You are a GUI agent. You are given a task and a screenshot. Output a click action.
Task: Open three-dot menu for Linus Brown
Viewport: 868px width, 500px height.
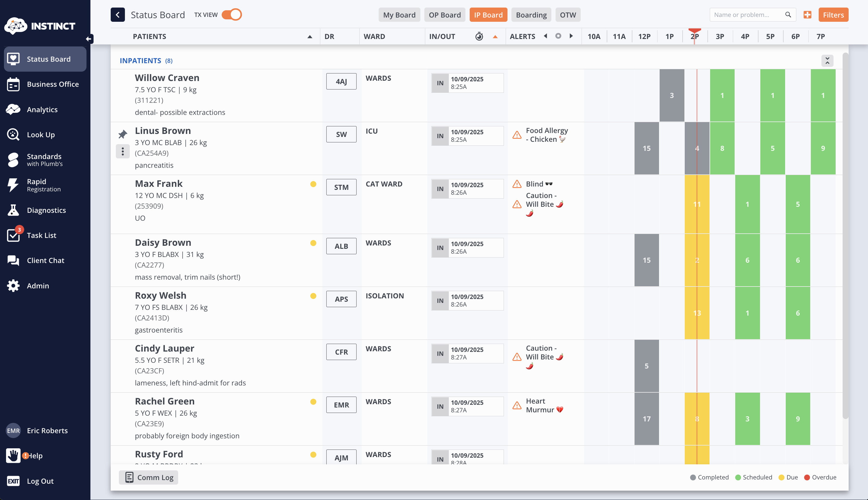point(122,151)
